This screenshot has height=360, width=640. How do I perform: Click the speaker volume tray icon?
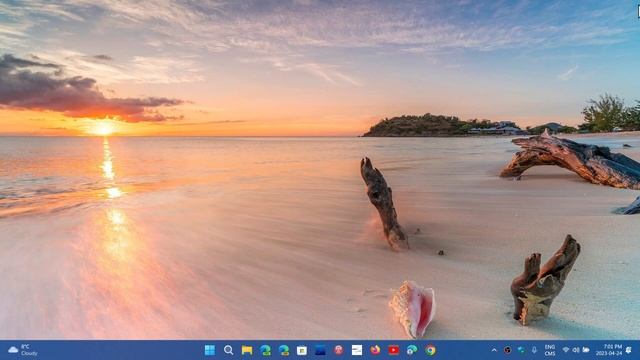pos(576,350)
